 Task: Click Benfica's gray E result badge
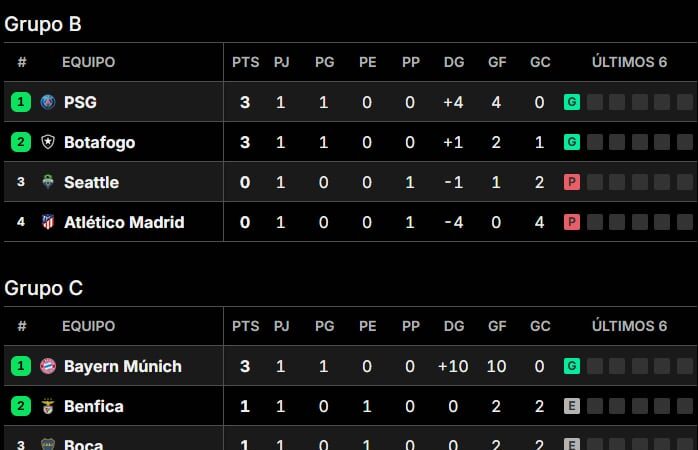(572, 406)
